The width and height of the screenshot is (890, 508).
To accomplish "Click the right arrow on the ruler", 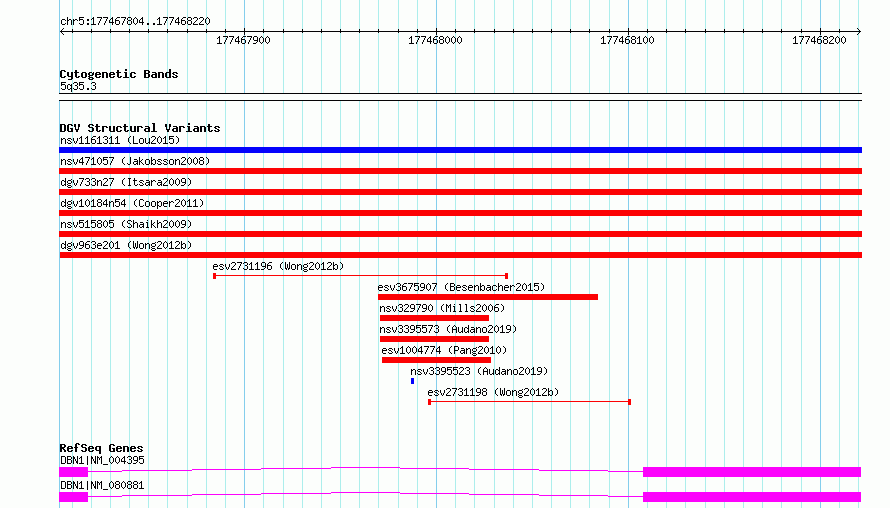I will (859, 32).
